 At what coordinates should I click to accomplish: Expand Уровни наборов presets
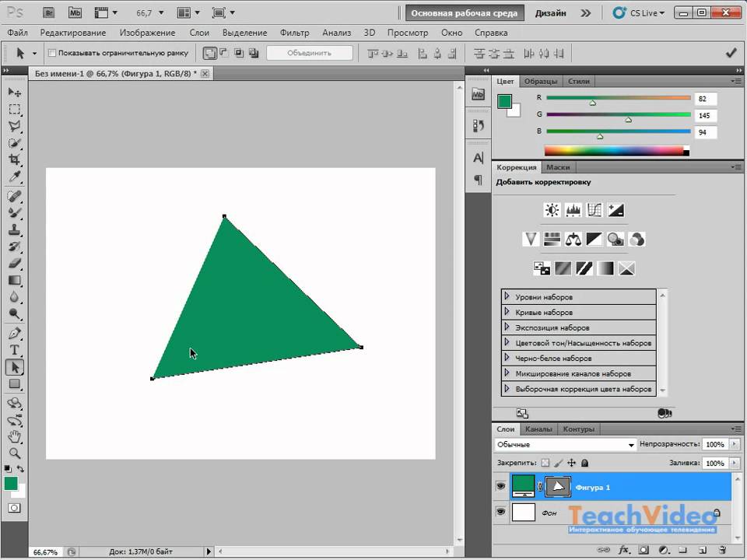[x=507, y=296]
